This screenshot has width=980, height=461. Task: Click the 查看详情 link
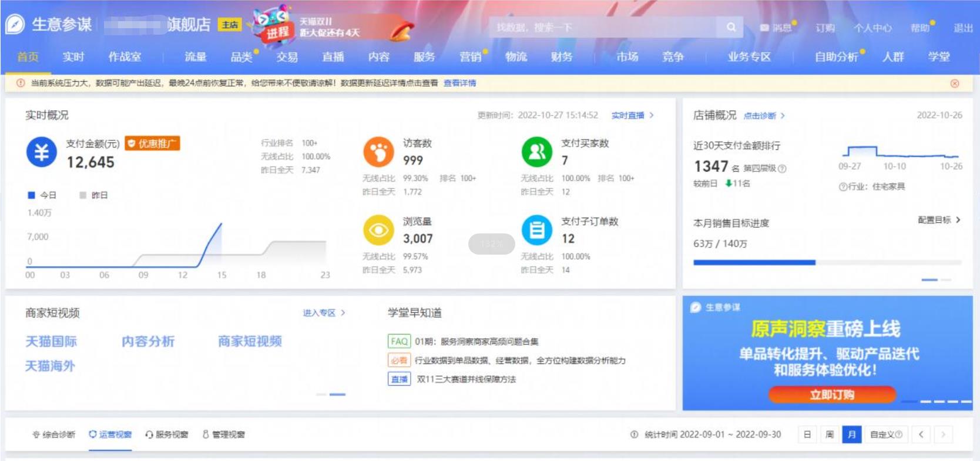tap(460, 83)
